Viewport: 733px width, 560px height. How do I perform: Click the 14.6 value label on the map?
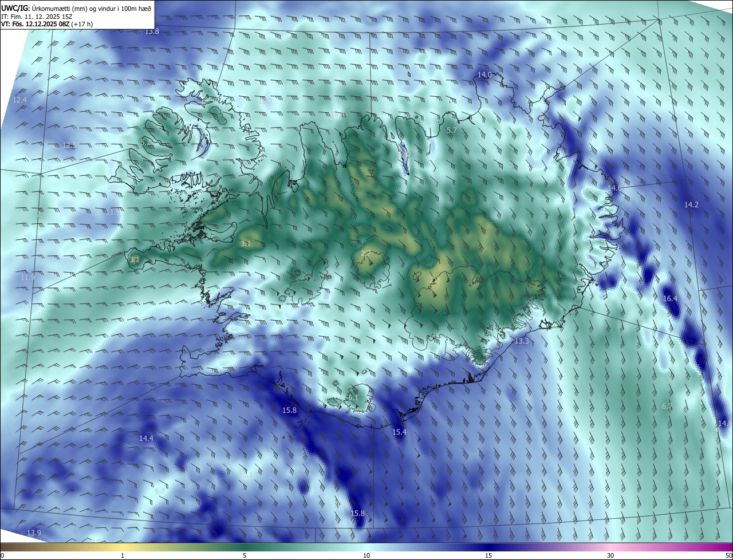[x=614, y=188]
